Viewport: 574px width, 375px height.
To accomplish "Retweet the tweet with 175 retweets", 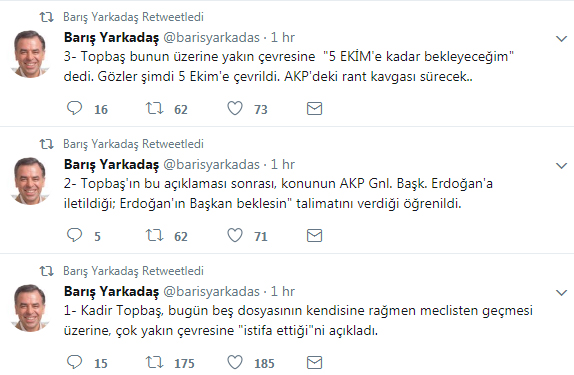I will (x=154, y=362).
